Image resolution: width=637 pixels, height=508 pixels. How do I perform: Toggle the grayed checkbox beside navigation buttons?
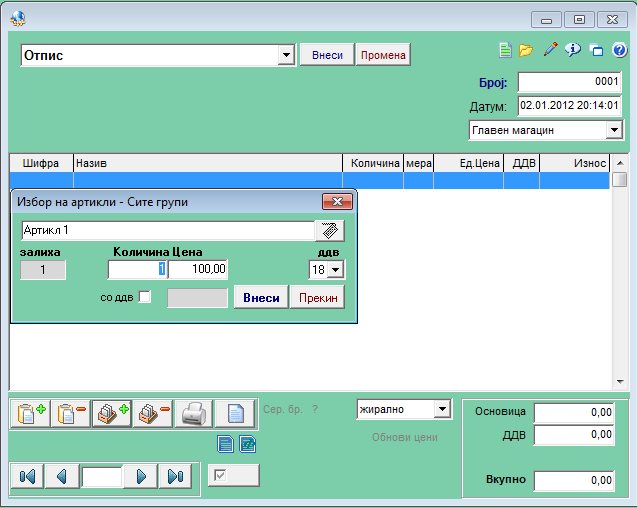(x=220, y=475)
